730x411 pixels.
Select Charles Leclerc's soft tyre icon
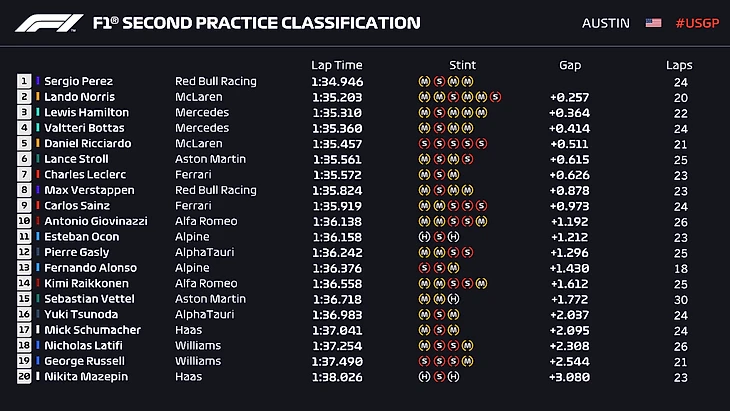[x=439, y=174]
